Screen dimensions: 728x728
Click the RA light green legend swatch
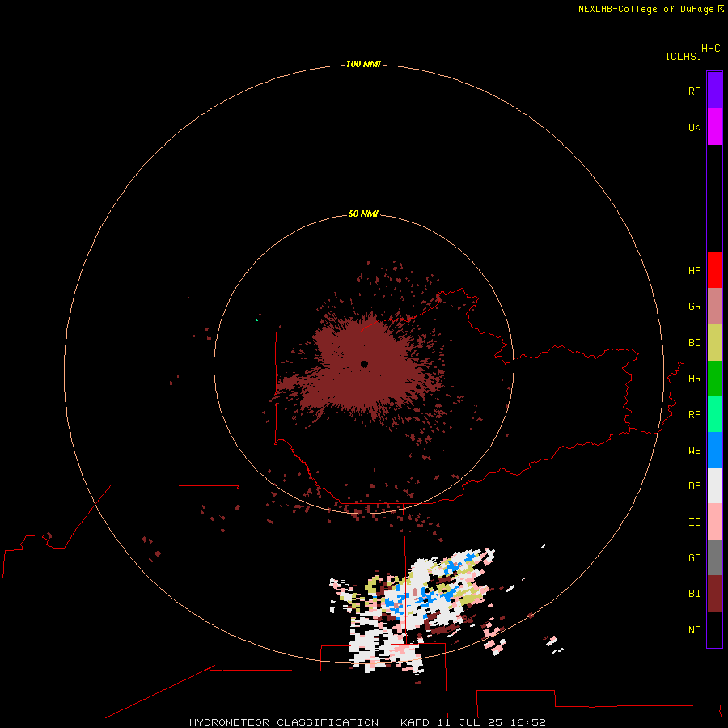(714, 414)
